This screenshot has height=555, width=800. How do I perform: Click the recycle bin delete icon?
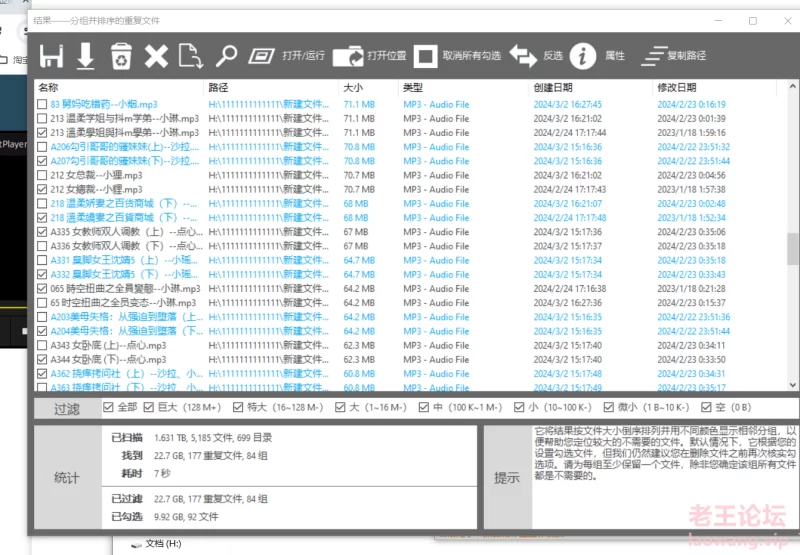(121, 56)
